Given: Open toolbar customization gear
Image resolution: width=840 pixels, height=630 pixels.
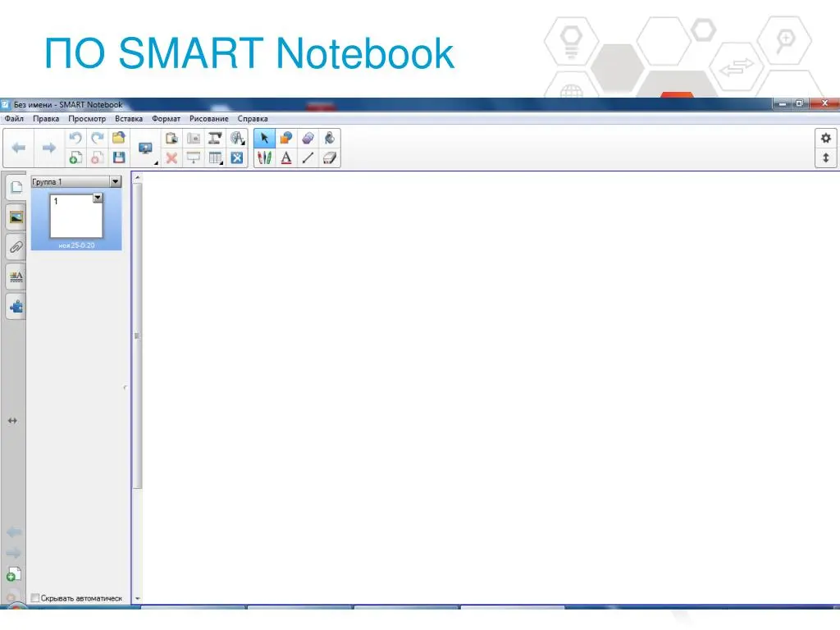Looking at the screenshot, I should pos(825,138).
